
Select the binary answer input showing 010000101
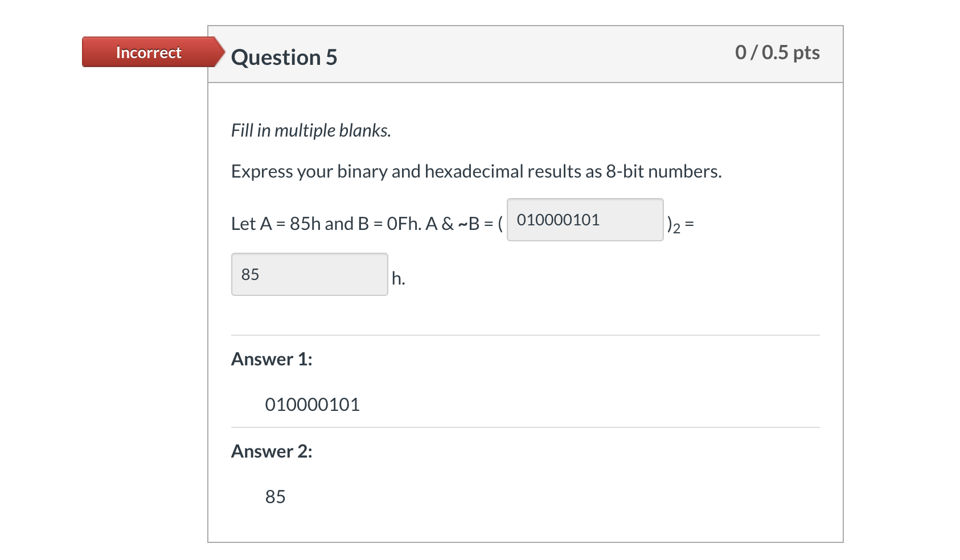pyautogui.click(x=584, y=220)
